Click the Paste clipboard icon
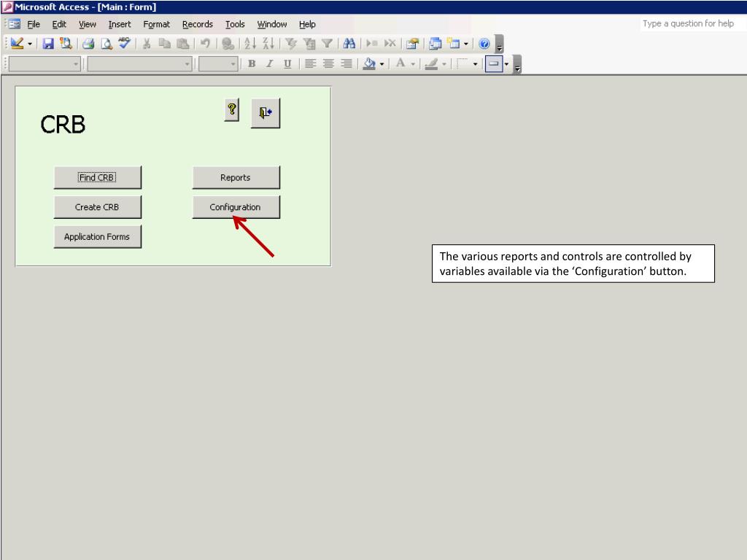Screen dimensions: 747x560 pyautogui.click(x=183, y=44)
